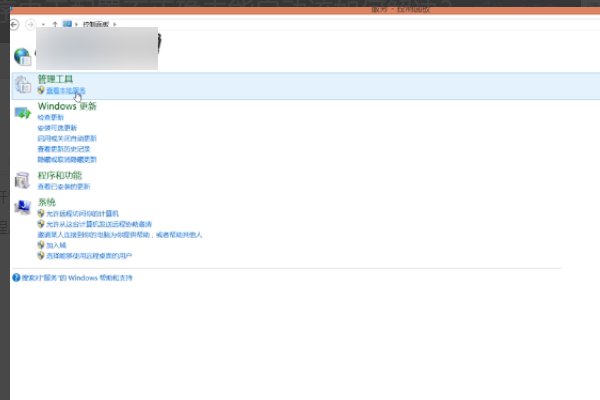Open the remote assistance invitation sending link
This screenshot has height=400, width=600.
tap(99, 224)
